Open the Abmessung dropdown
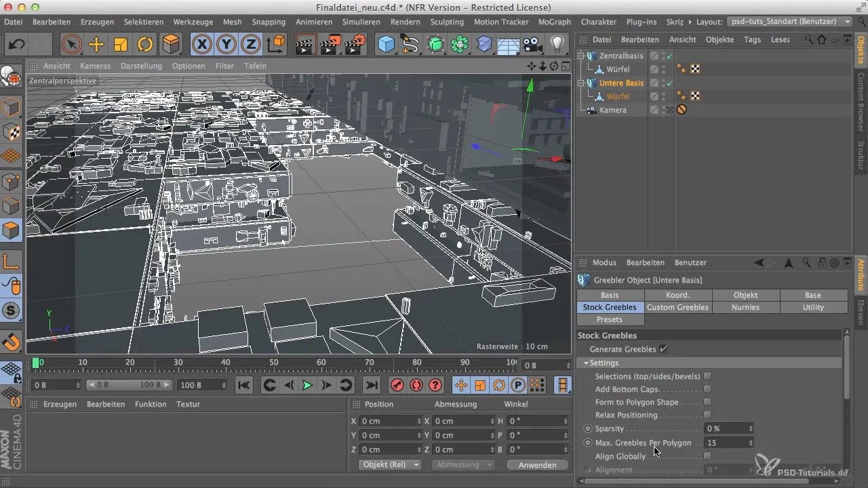 point(463,465)
